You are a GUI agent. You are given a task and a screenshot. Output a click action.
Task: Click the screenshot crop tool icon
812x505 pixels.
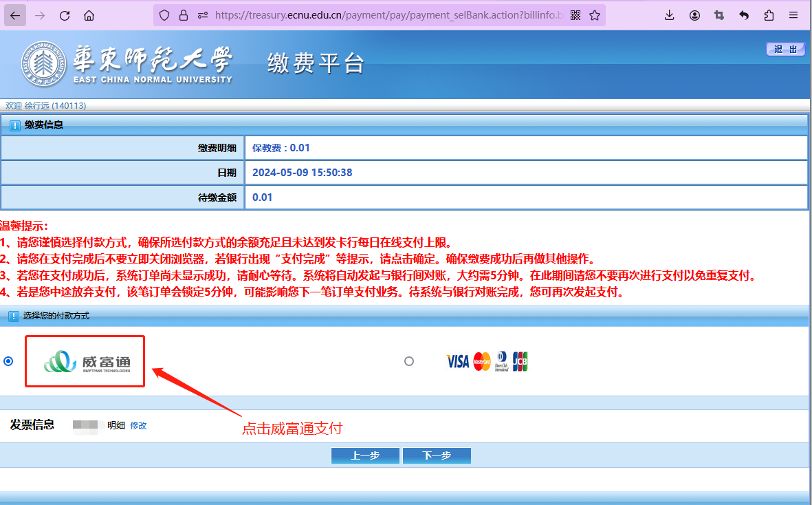pos(719,15)
